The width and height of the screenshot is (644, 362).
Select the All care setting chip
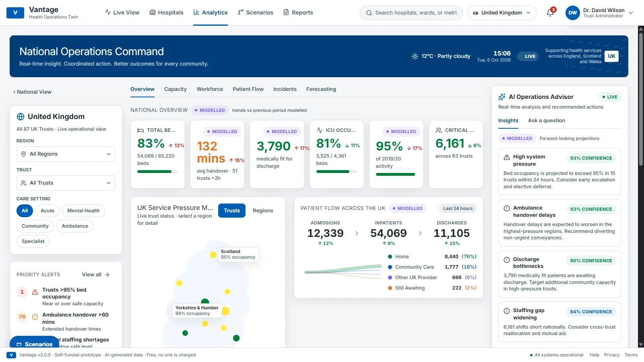(x=25, y=211)
